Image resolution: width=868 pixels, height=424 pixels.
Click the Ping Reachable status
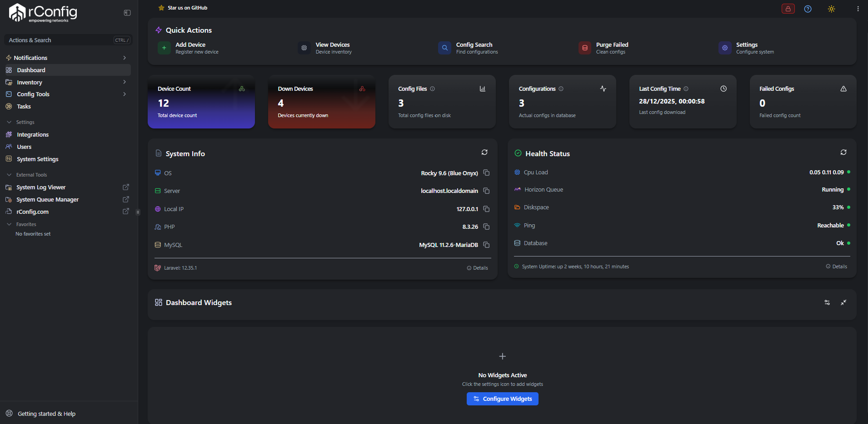[x=830, y=226]
